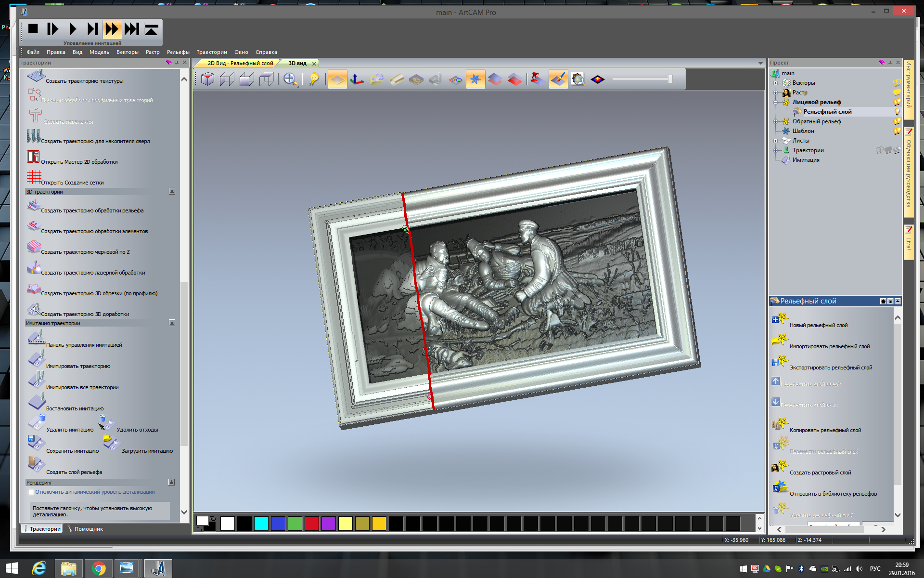The width and height of the screenshot is (924, 578).
Task: Enable 'Отключить динамический уровень детализации' checkbox
Action: coord(31,492)
